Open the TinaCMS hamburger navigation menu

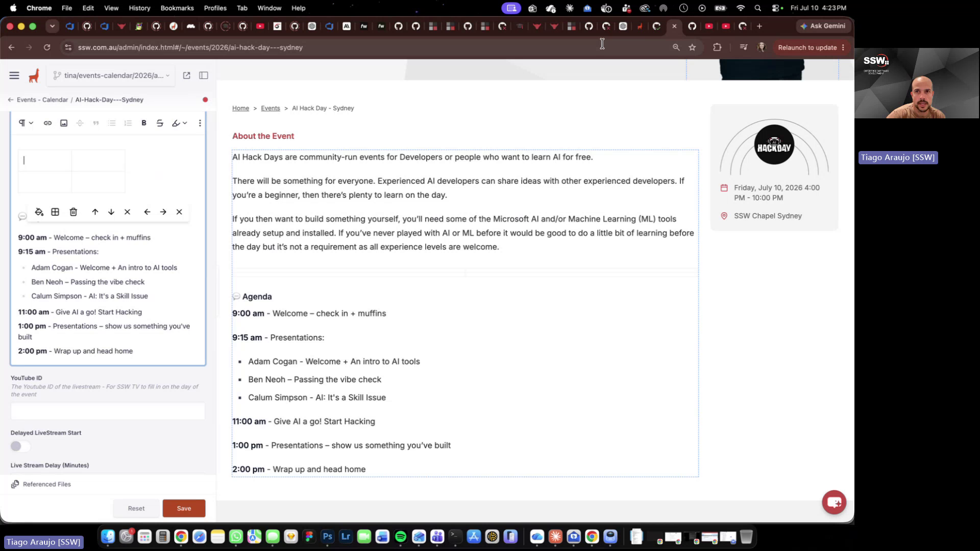pyautogui.click(x=14, y=76)
